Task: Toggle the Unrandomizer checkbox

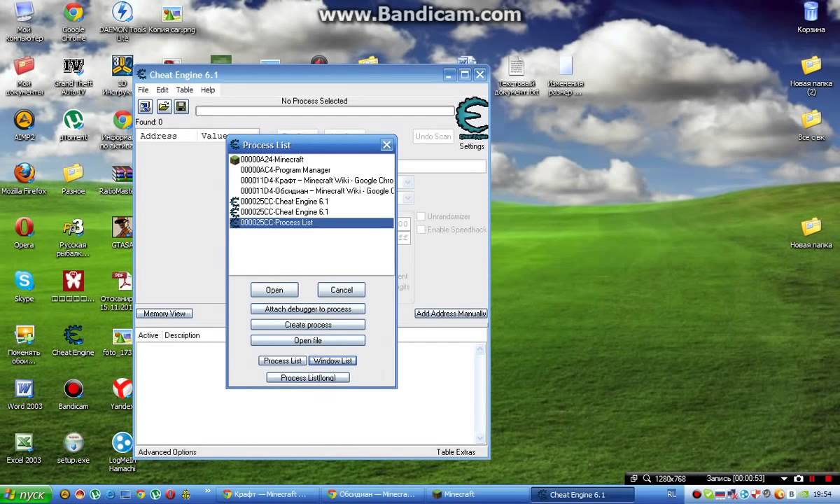Action: coord(421,216)
